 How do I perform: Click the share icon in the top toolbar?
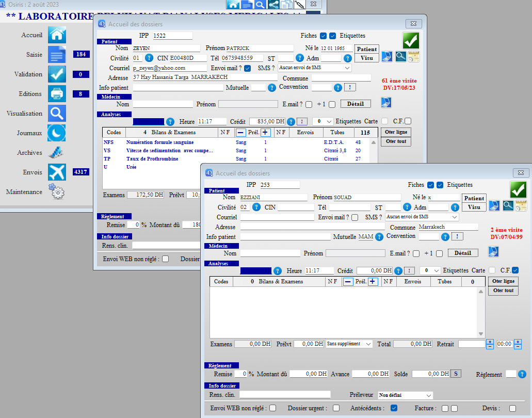(x=273, y=5)
